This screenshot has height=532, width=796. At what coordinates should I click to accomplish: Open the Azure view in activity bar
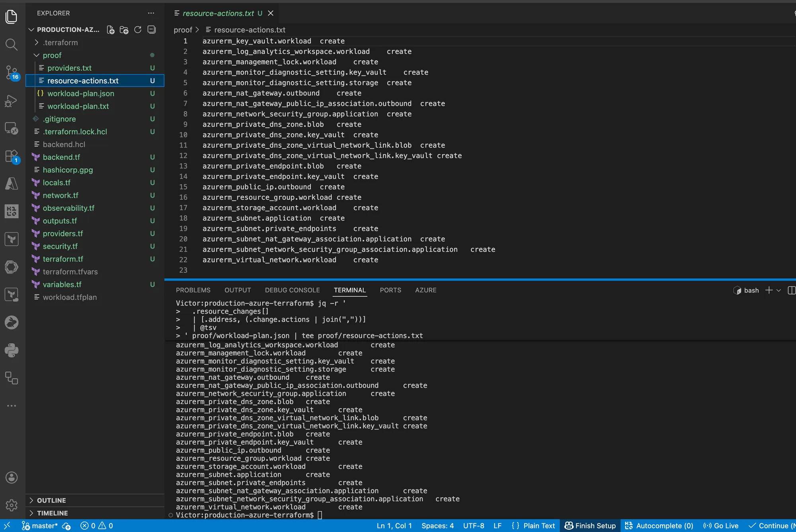pos(12,183)
